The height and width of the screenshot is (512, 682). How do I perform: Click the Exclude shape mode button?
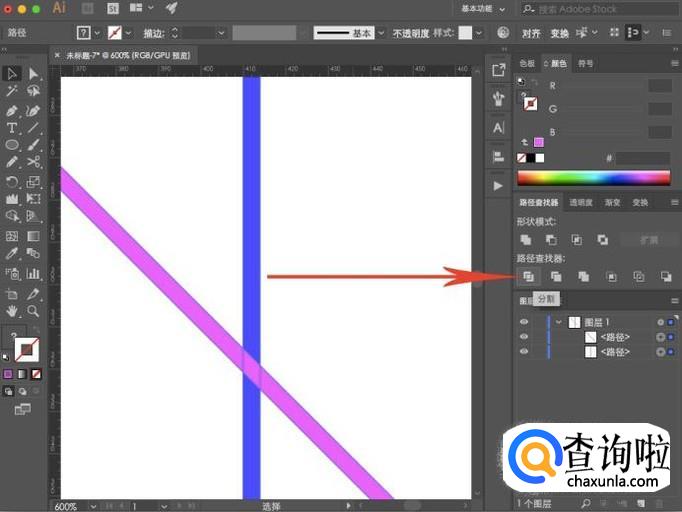tap(602, 240)
